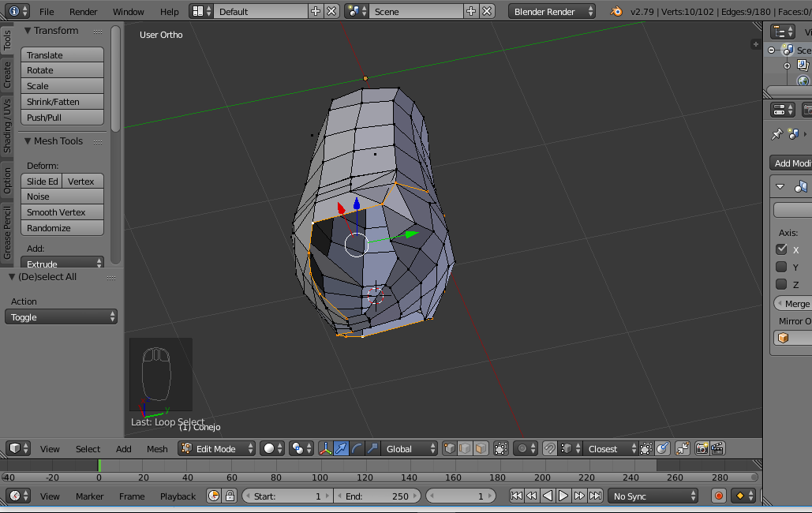
Task: Open the outliner editor type selector
Action: pyautogui.click(x=783, y=32)
